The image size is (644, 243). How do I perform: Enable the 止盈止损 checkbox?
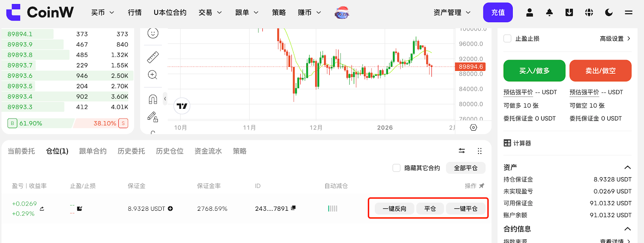point(508,39)
